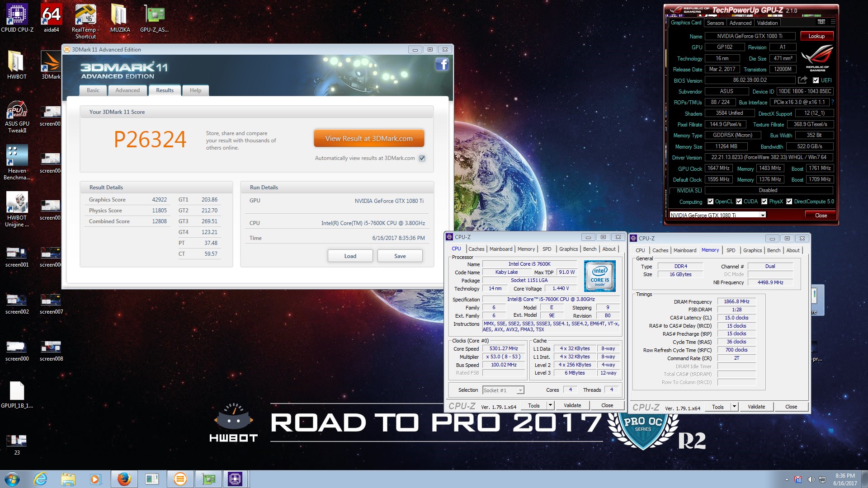Open the Socket #1 selection dropdown
Screen dimensions: 868x488
pos(503,390)
